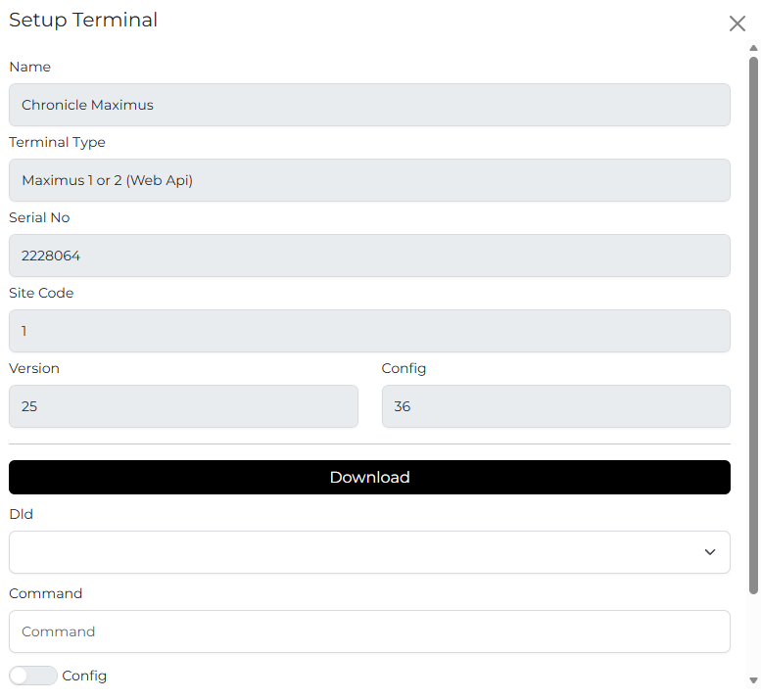Image resolution: width=761 pixels, height=700 pixels.
Task: Click into the Command text box
Action: point(369,631)
